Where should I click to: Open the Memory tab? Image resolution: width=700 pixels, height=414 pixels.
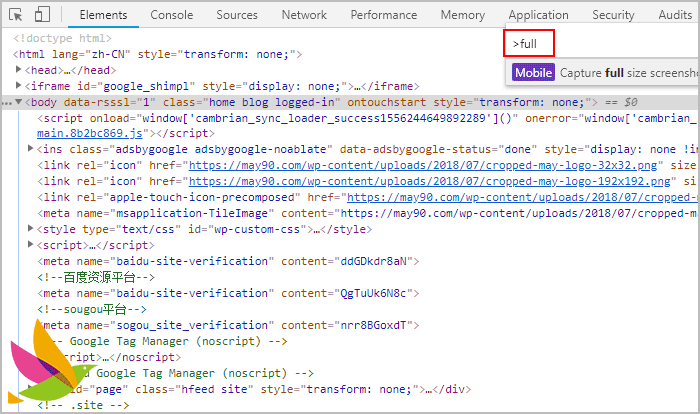point(462,15)
